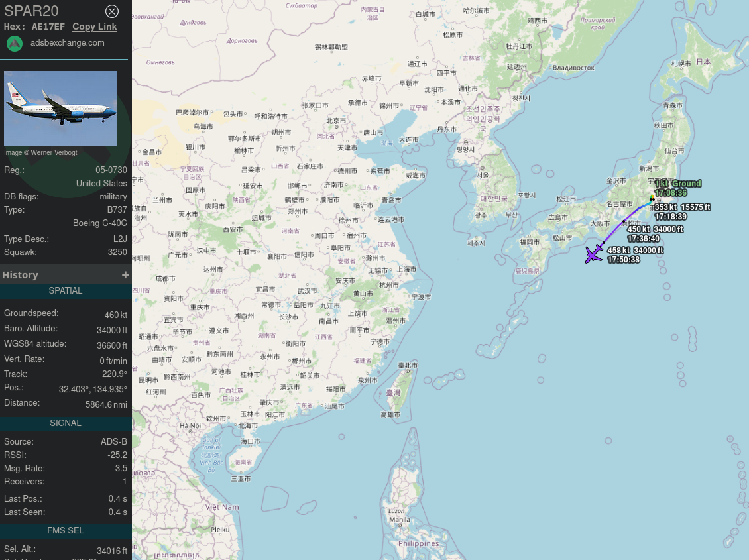749x560 pixels.
Task: Click the Manila label on map
Action: (400, 520)
